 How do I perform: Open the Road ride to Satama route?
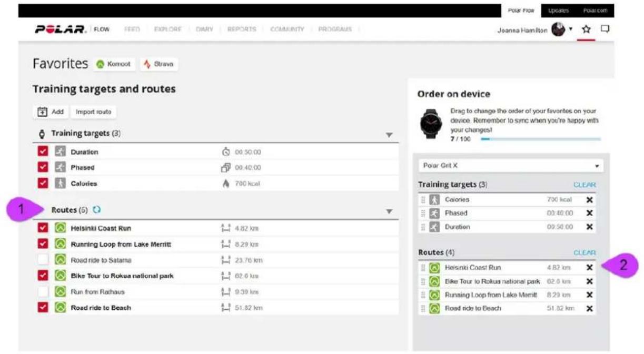tap(101, 260)
